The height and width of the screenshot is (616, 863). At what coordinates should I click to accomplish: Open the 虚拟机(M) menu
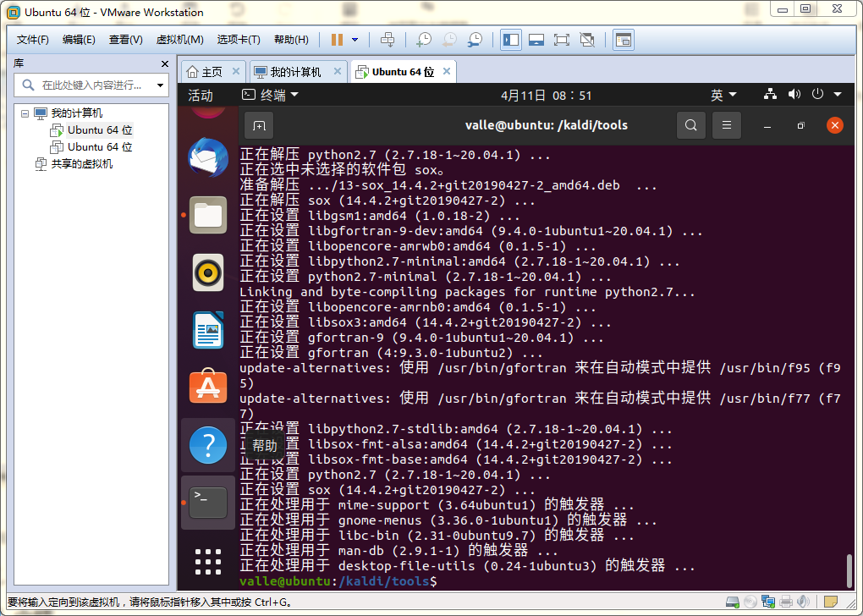click(179, 40)
